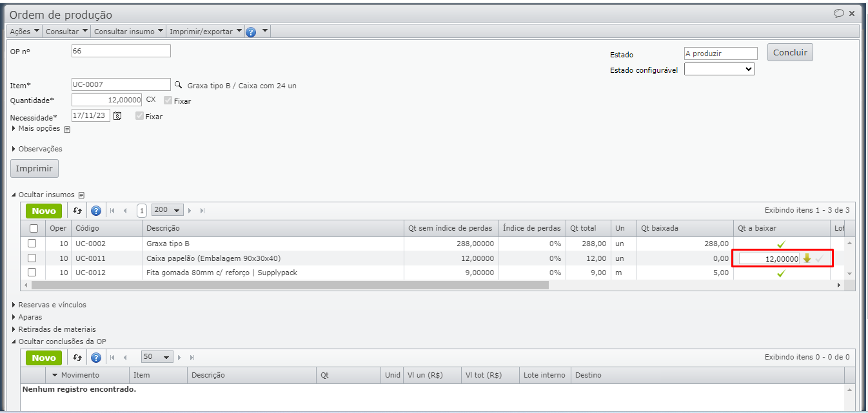
Task: Toggle the Fixar checkbox beside Necessidade
Action: click(139, 116)
